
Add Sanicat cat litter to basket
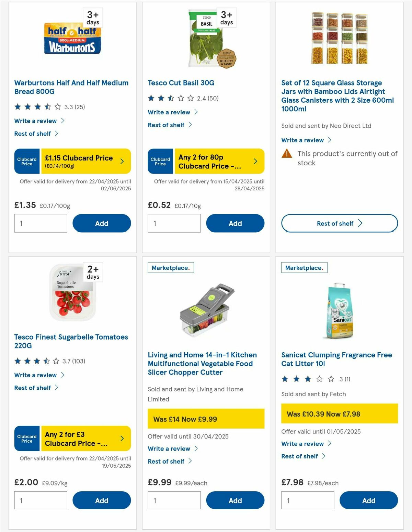[368, 500]
